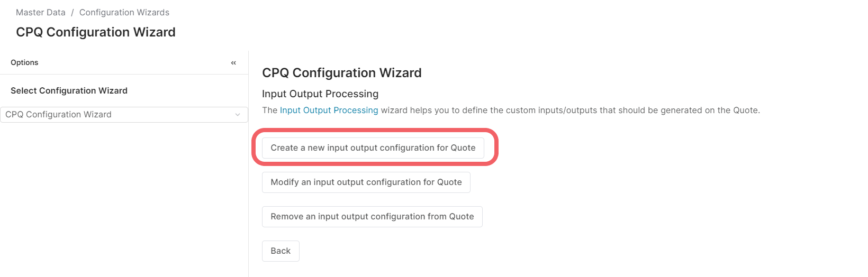Image resolution: width=868 pixels, height=277 pixels.
Task: Create a new input output configuration for Quote
Action: point(373,148)
